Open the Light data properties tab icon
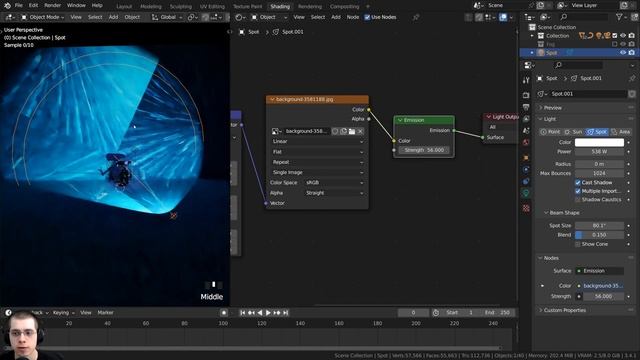Screen dimensions: 640x360 526,193
